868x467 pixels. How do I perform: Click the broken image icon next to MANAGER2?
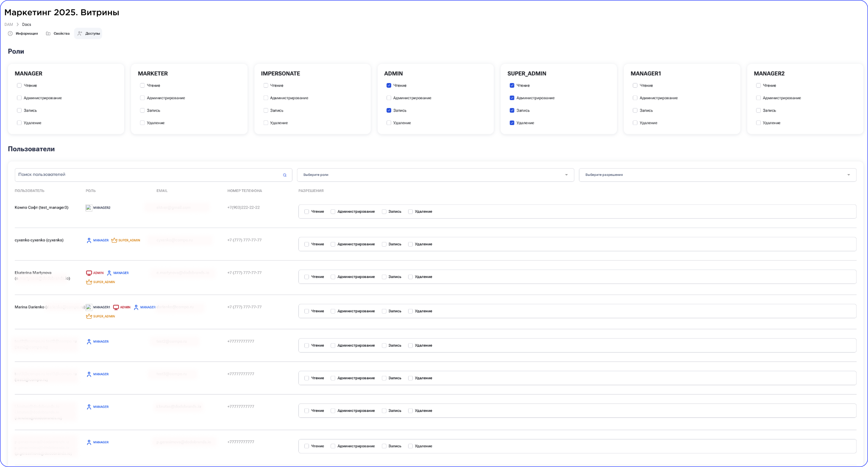(89, 208)
